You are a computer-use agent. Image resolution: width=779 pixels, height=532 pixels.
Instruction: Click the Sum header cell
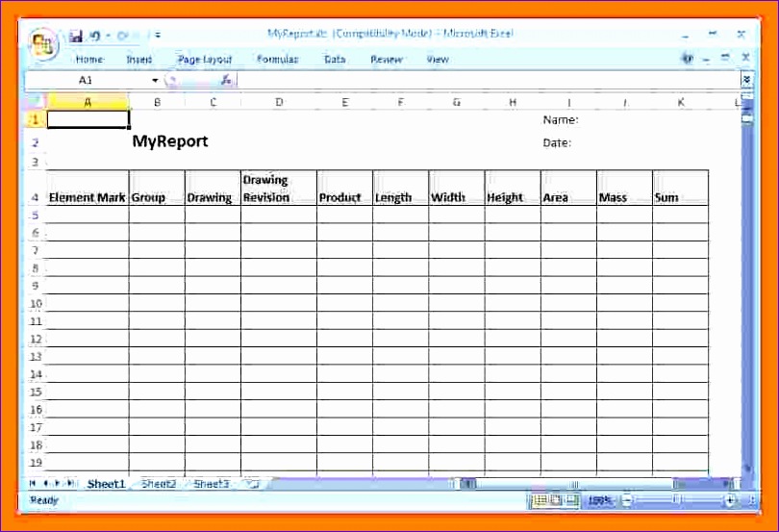click(681, 188)
